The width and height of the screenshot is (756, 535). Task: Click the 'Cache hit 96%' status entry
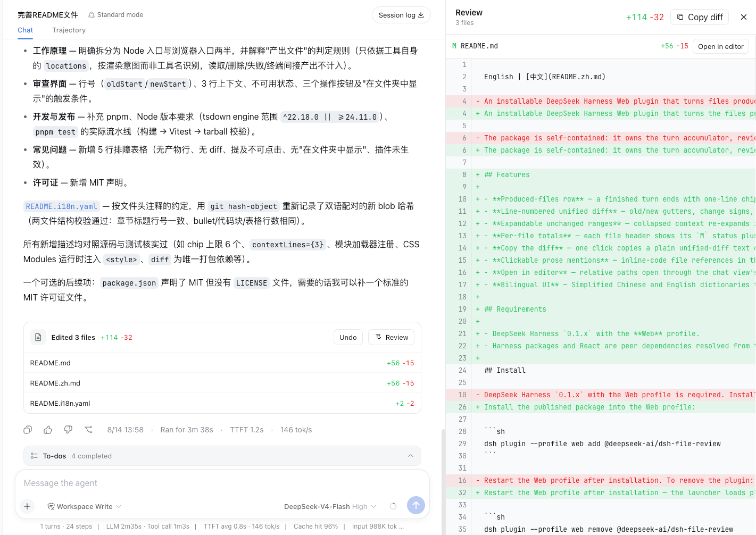315,526
